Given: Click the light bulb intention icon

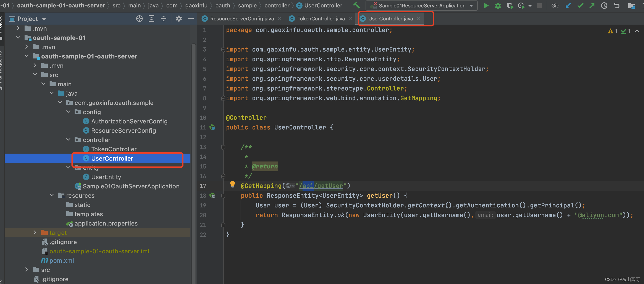Looking at the screenshot, I should tap(233, 184).
